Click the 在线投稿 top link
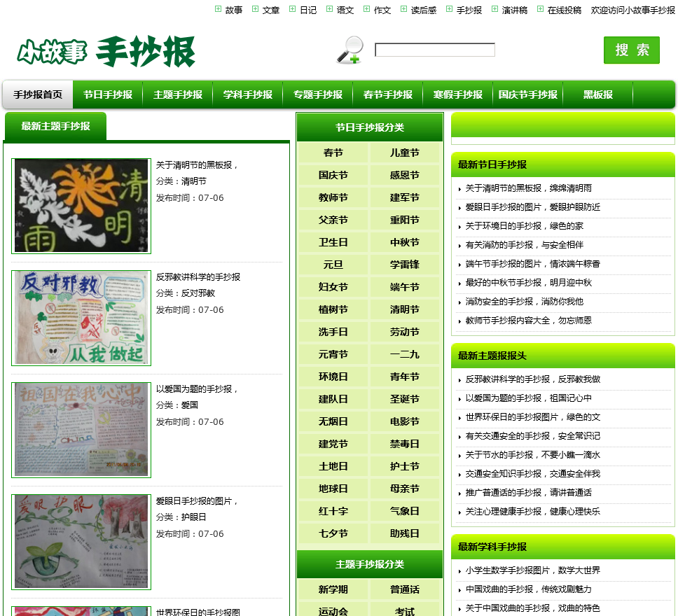Image resolution: width=678 pixels, height=616 pixels. tap(564, 10)
